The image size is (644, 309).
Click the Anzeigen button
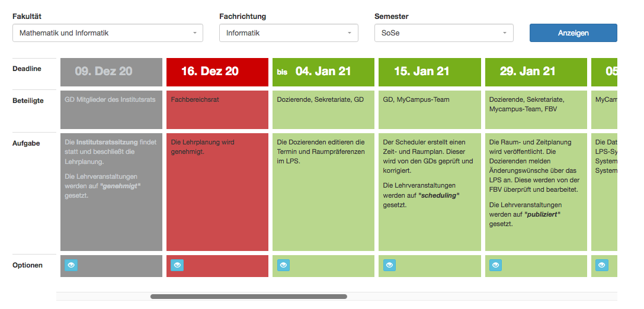pos(573,33)
